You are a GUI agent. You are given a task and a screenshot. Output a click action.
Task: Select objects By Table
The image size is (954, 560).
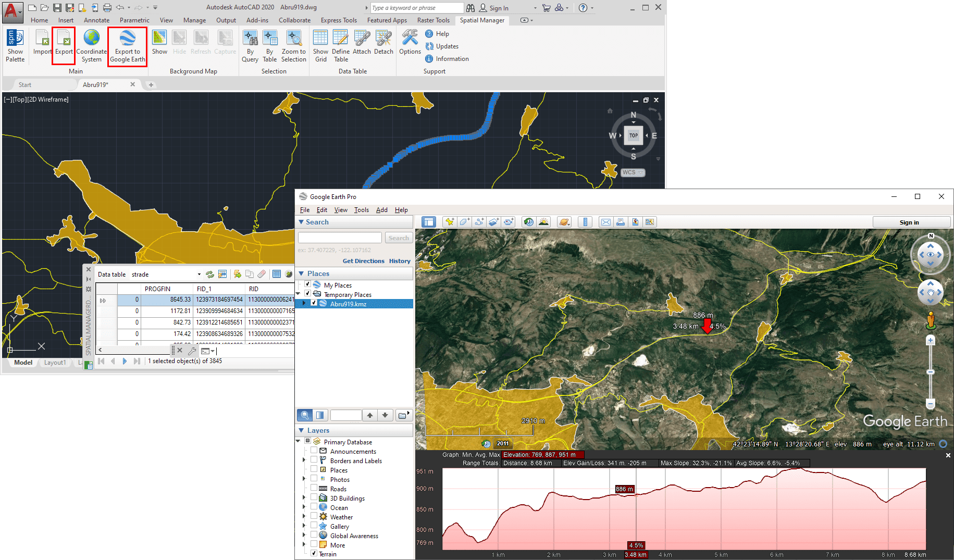(270, 46)
